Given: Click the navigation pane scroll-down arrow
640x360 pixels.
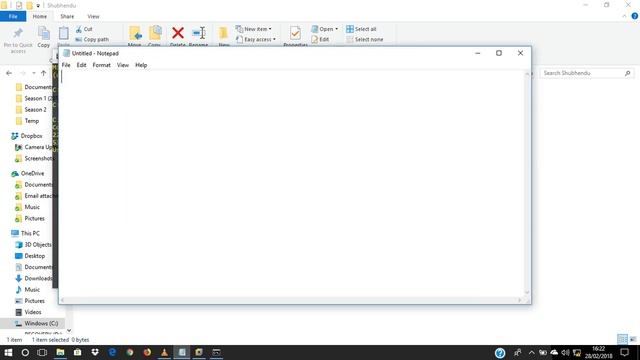Looking at the screenshot, I should coord(69,331).
